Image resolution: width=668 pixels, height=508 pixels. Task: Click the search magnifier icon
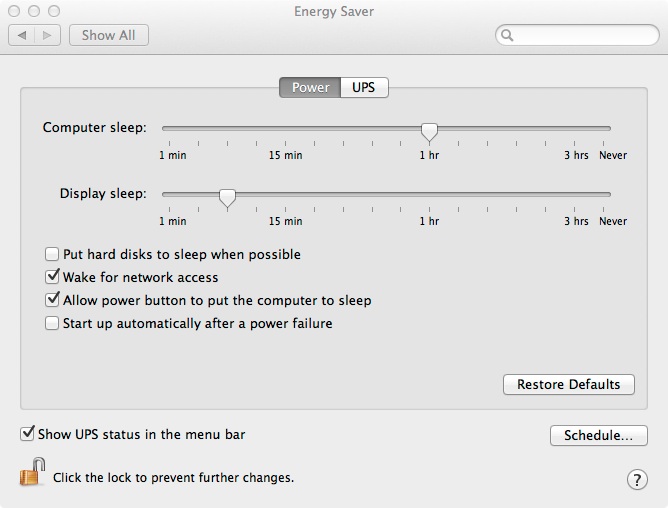pyautogui.click(x=507, y=35)
